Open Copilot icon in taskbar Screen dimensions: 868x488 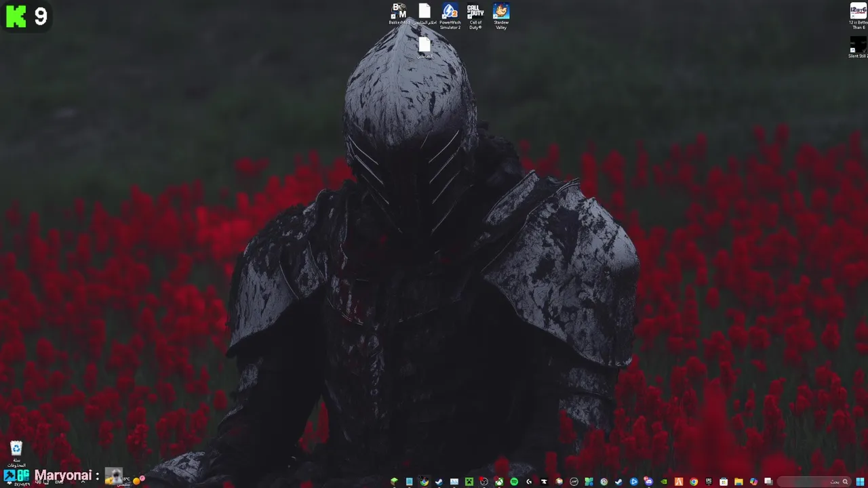[x=753, y=481]
